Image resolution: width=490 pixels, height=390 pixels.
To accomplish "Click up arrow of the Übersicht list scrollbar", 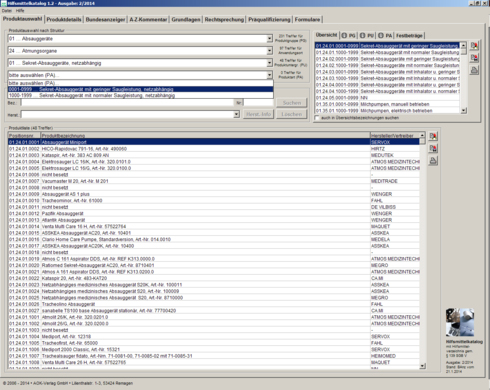I will tap(464, 46).
